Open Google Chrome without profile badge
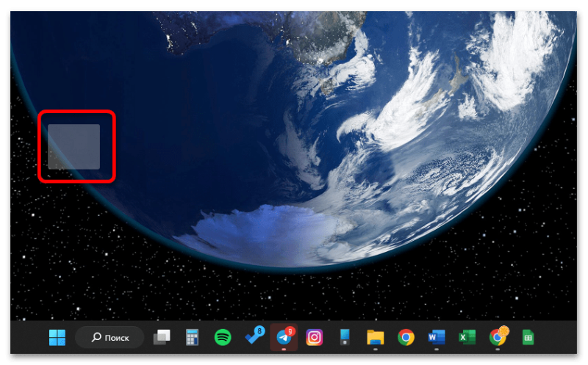588x365 pixels. (x=406, y=338)
